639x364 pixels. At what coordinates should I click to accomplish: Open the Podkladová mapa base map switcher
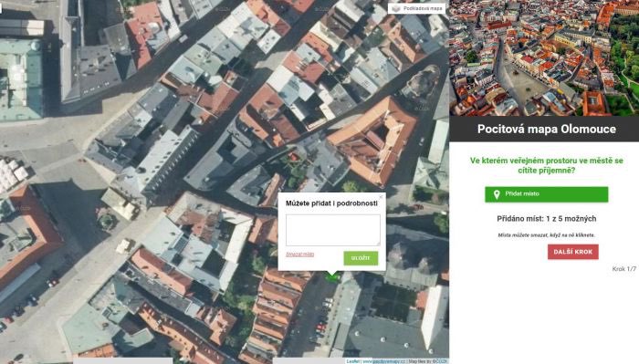coord(416,8)
